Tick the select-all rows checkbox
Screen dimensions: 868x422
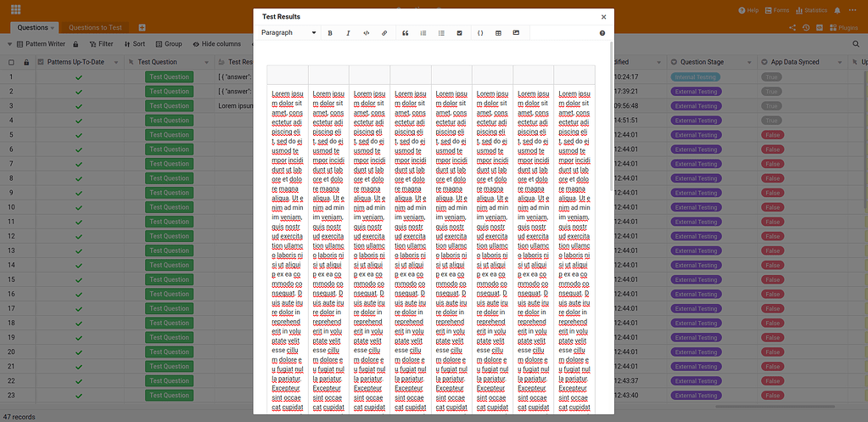[11, 63]
